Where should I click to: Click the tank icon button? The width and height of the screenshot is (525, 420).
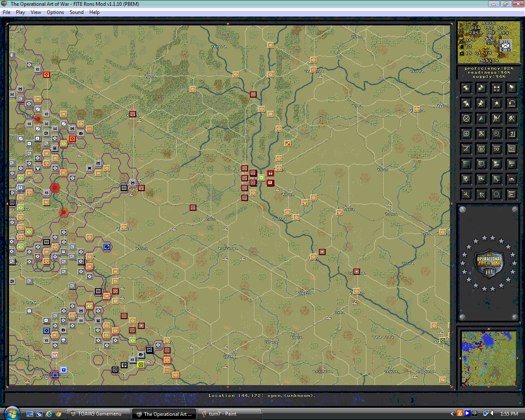click(x=511, y=179)
